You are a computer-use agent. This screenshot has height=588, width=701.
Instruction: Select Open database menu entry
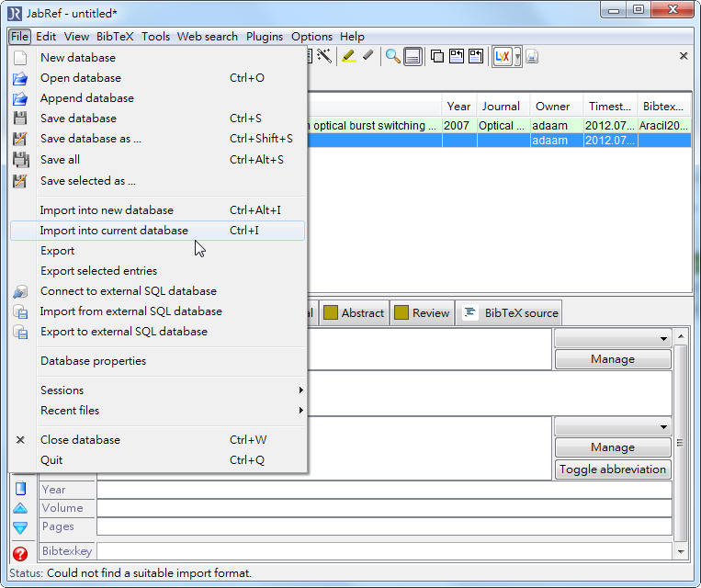point(157,78)
